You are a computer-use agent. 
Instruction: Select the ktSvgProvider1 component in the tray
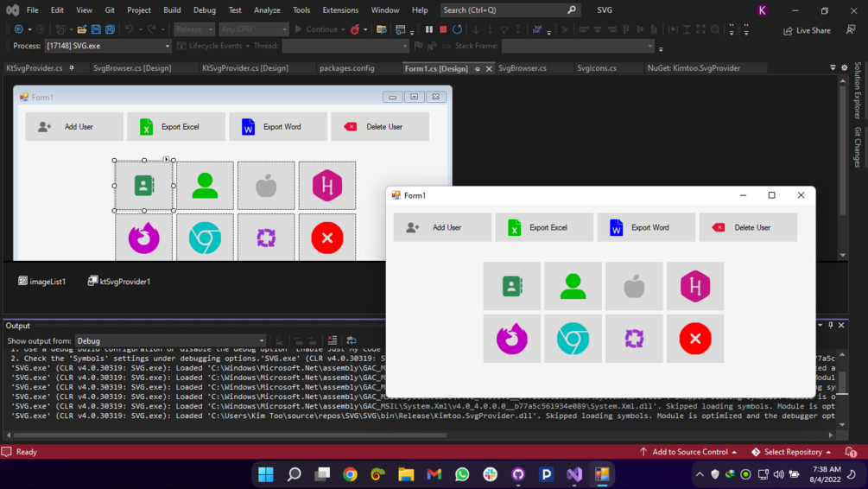[x=119, y=282]
